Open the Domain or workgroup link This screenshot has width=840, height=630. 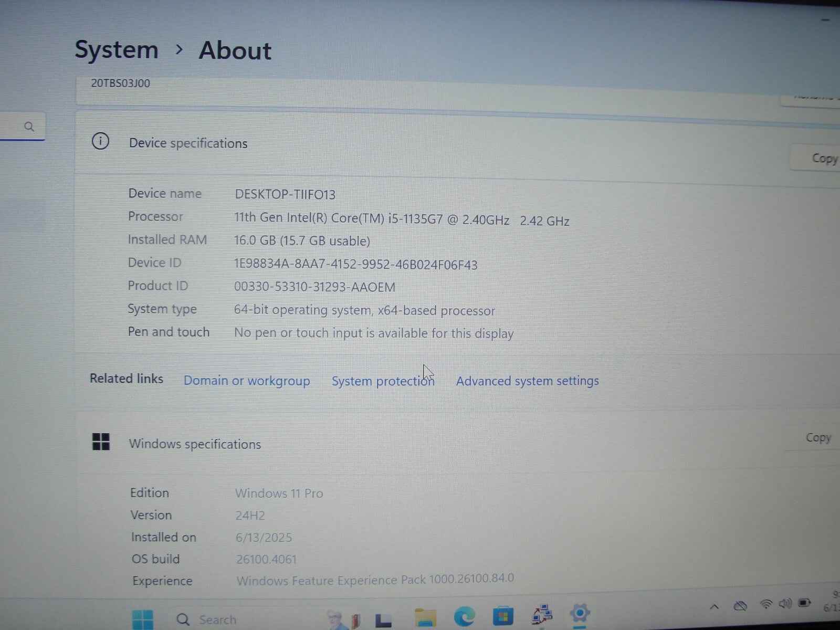(x=247, y=381)
